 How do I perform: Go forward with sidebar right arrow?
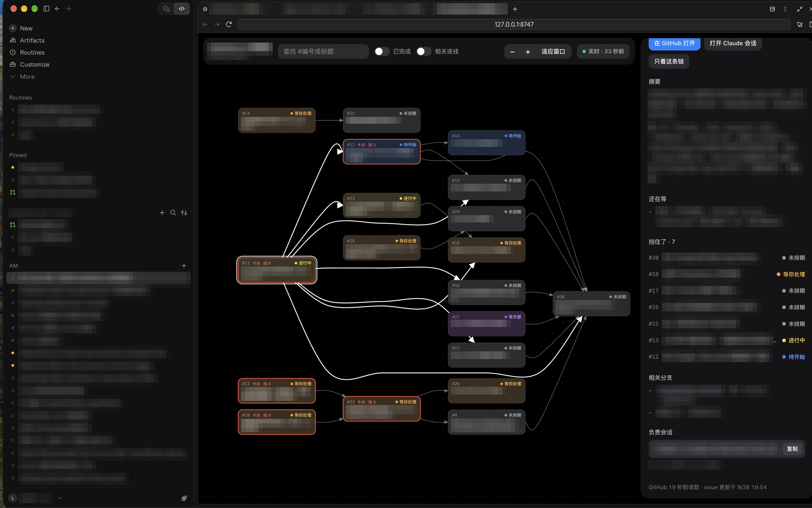[68, 9]
